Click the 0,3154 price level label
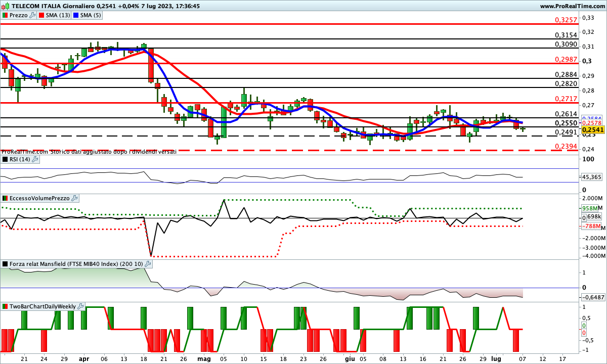Viewport: 607px width, 364px height. pyautogui.click(x=566, y=35)
